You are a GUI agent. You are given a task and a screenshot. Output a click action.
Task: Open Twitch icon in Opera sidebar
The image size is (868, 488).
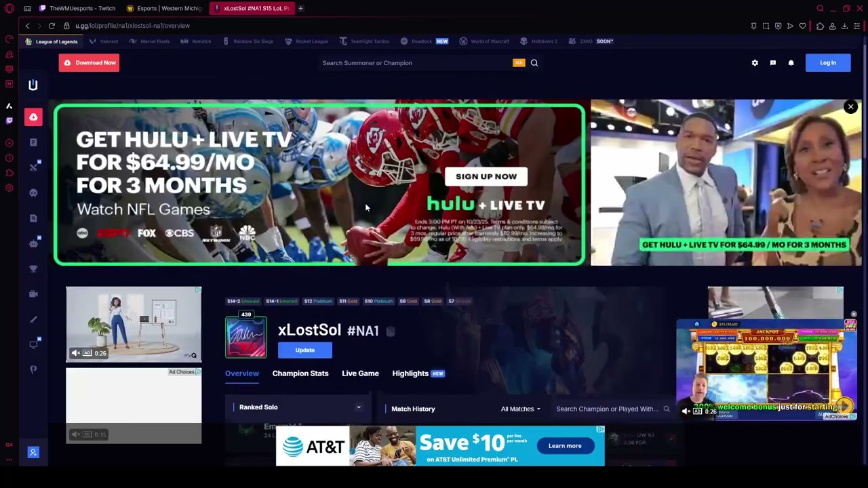pyautogui.click(x=9, y=121)
